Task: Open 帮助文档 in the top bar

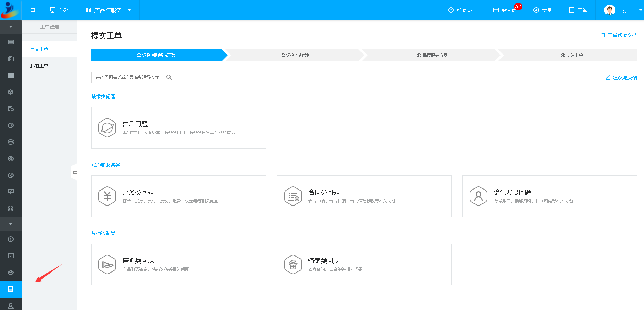Action: click(x=462, y=10)
